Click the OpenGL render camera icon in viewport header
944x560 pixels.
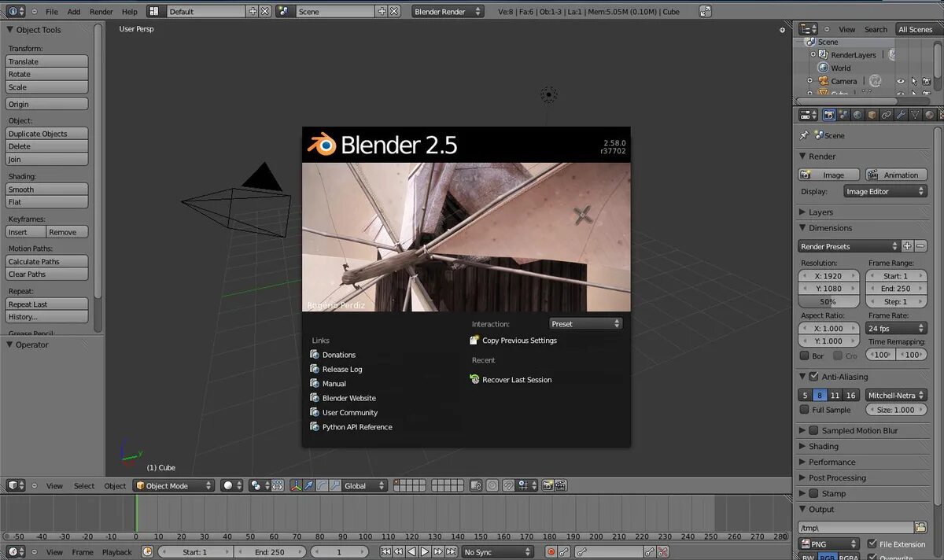pos(548,486)
